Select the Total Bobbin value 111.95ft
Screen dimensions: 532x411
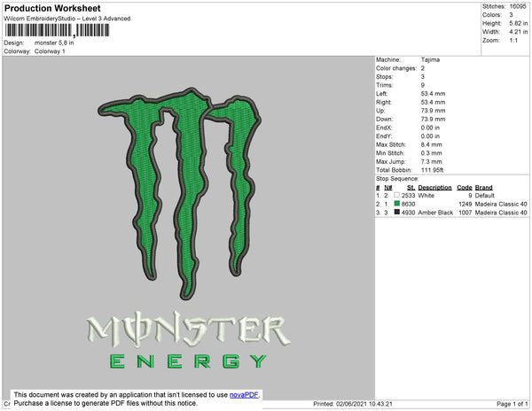[x=433, y=170]
